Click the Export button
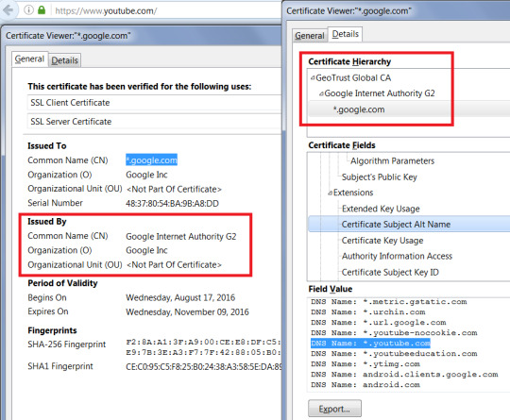Screen dimensions: 510x420 coord(334,409)
